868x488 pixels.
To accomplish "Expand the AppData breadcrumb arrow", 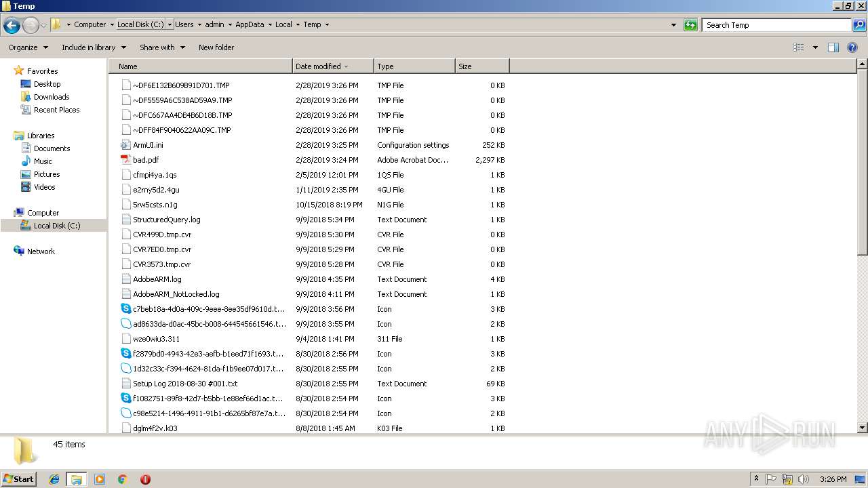I will tap(269, 24).
